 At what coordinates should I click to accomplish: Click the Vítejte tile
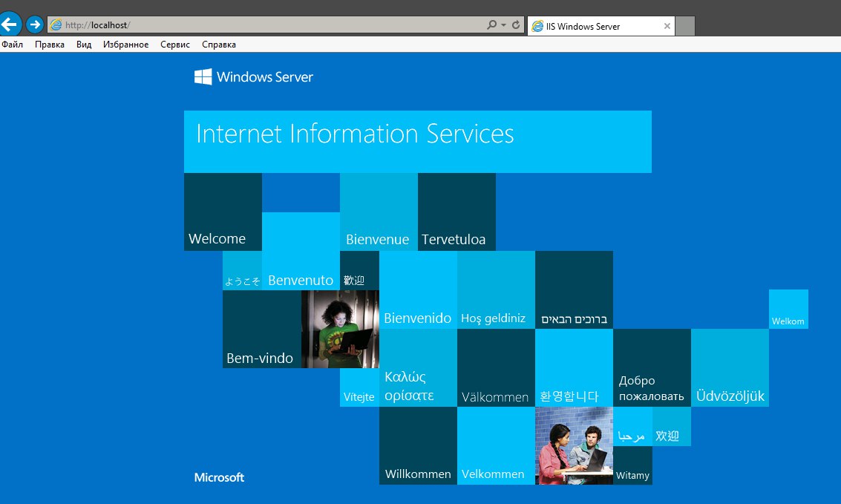pyautogui.click(x=359, y=387)
